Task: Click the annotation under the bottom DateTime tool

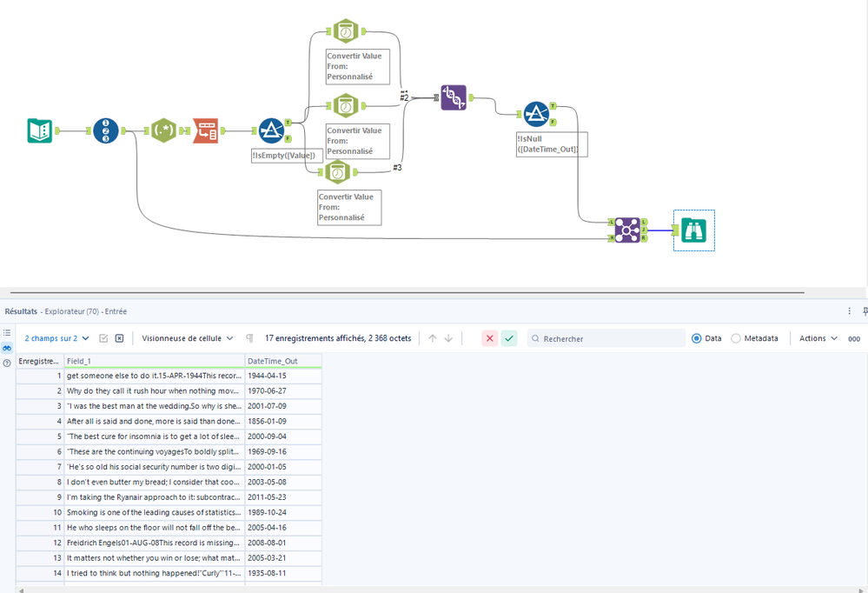Action: pyautogui.click(x=349, y=207)
